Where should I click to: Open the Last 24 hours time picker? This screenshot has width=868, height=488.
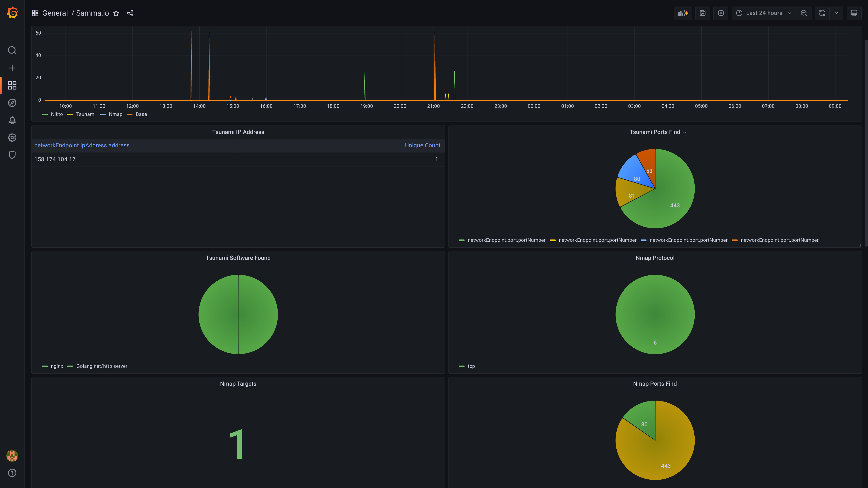click(x=764, y=13)
